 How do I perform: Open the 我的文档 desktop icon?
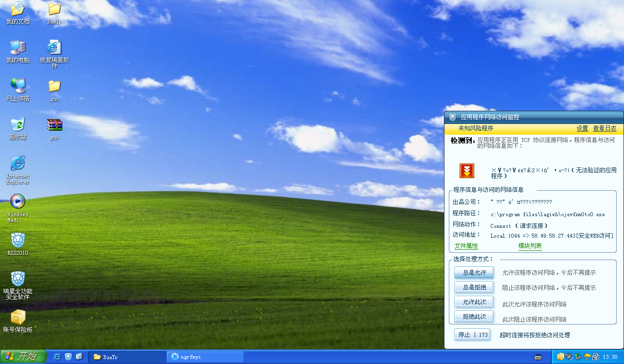point(18,13)
